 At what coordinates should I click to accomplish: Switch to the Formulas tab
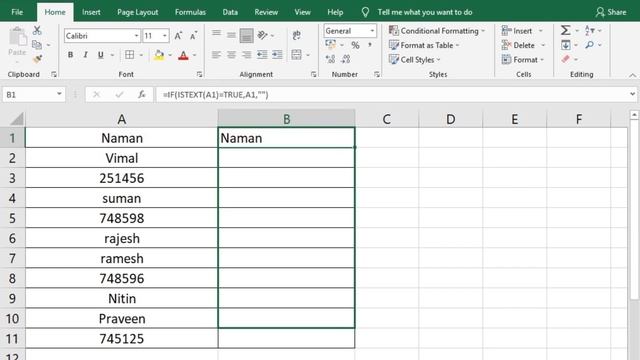[190, 12]
